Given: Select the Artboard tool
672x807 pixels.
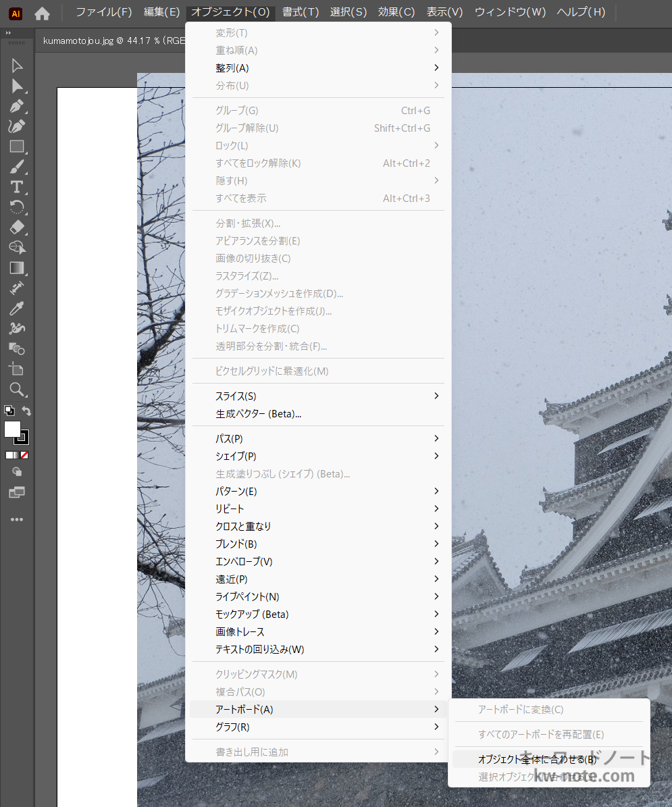Looking at the screenshot, I should pos(17,369).
